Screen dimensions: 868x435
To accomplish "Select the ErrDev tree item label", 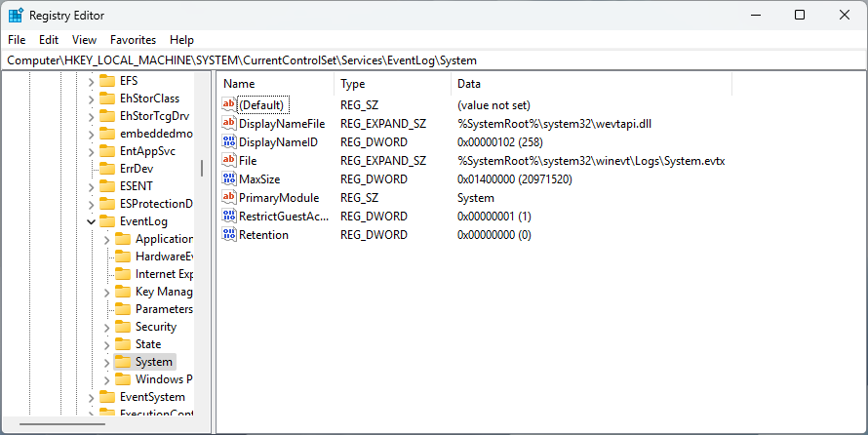I will click(137, 169).
